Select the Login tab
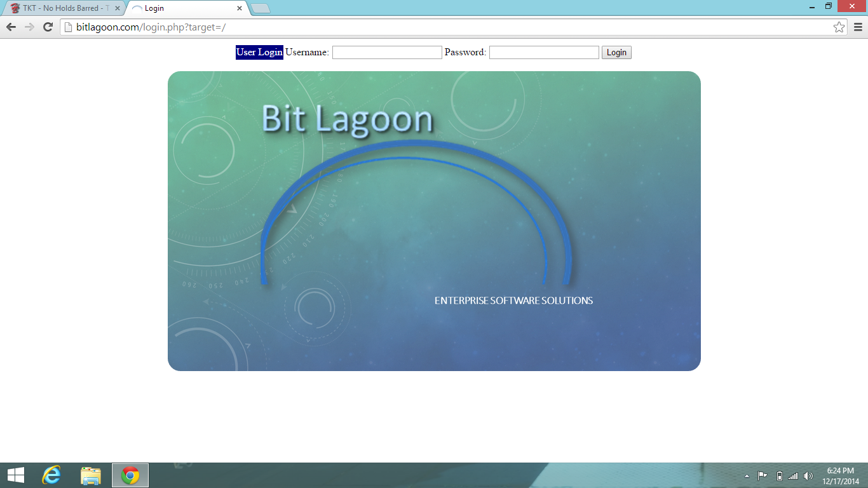868x488 pixels. pyautogui.click(x=184, y=8)
